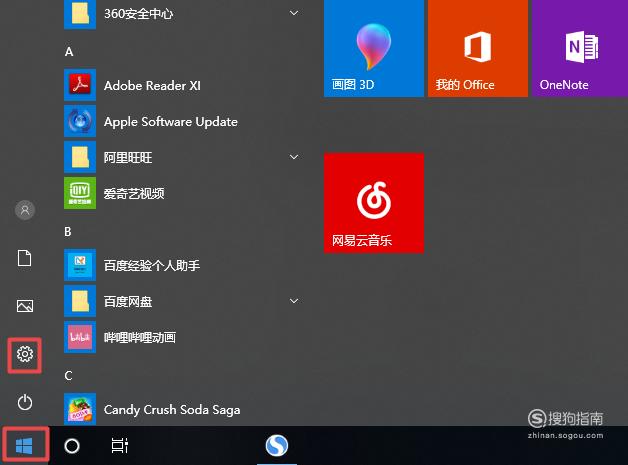Expand the 百度网盘 folder chevron
This screenshot has height=465, width=628.
(294, 301)
